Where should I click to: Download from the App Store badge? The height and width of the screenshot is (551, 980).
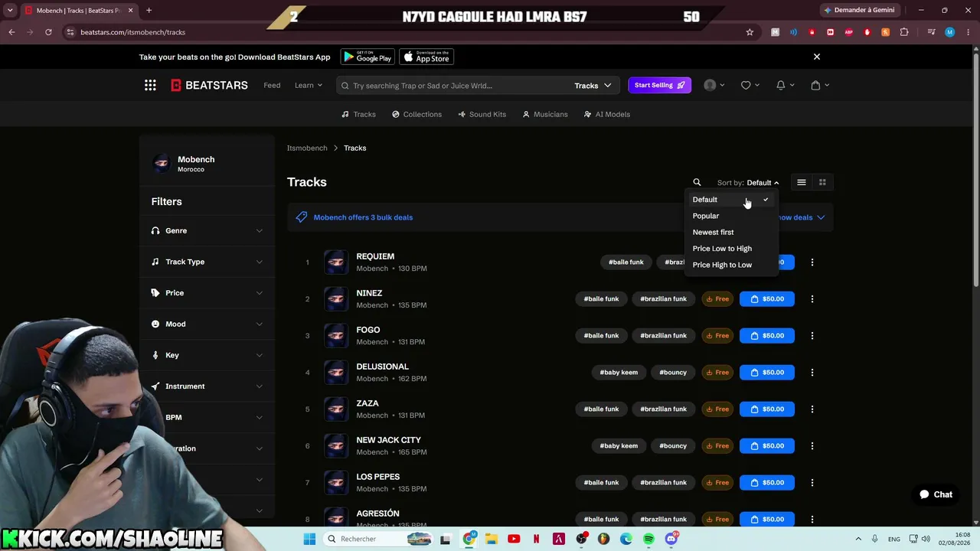(426, 57)
